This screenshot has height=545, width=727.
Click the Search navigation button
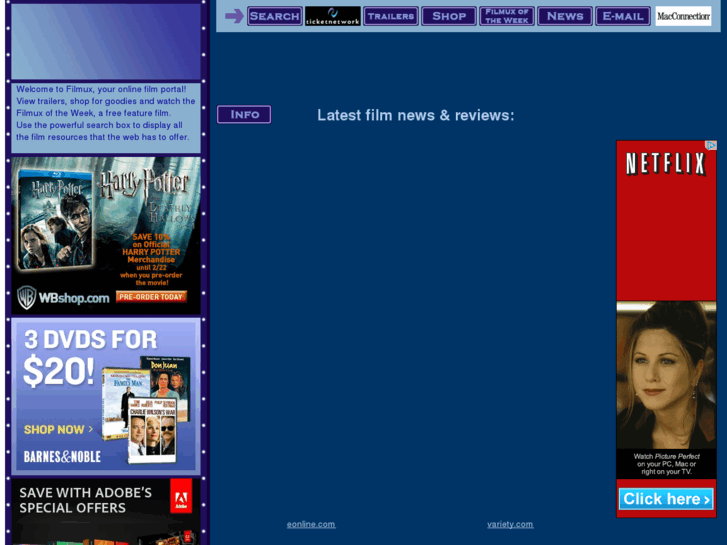click(274, 16)
